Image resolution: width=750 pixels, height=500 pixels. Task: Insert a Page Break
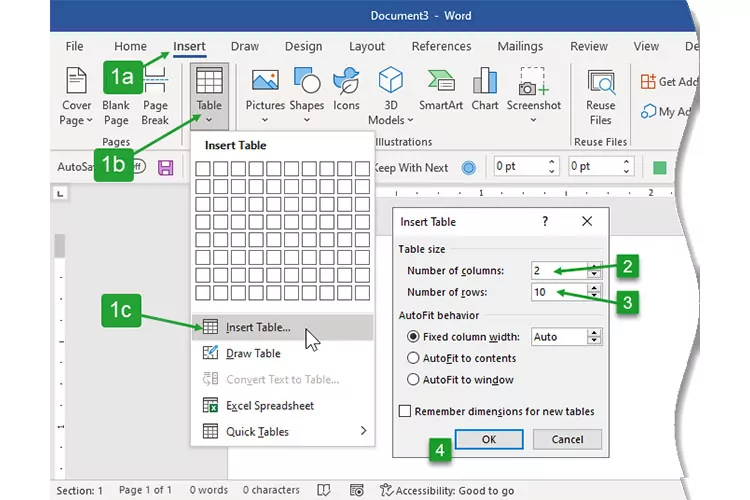[x=155, y=96]
